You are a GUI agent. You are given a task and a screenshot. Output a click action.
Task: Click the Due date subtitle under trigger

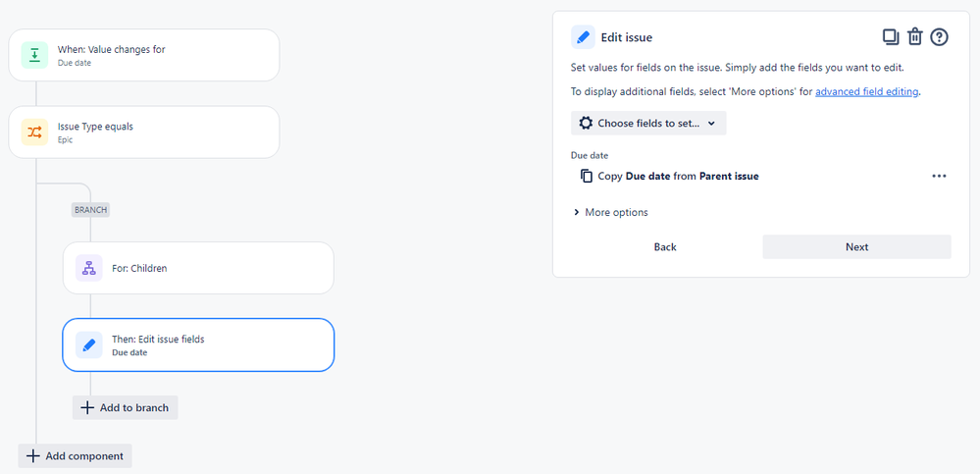[75, 63]
